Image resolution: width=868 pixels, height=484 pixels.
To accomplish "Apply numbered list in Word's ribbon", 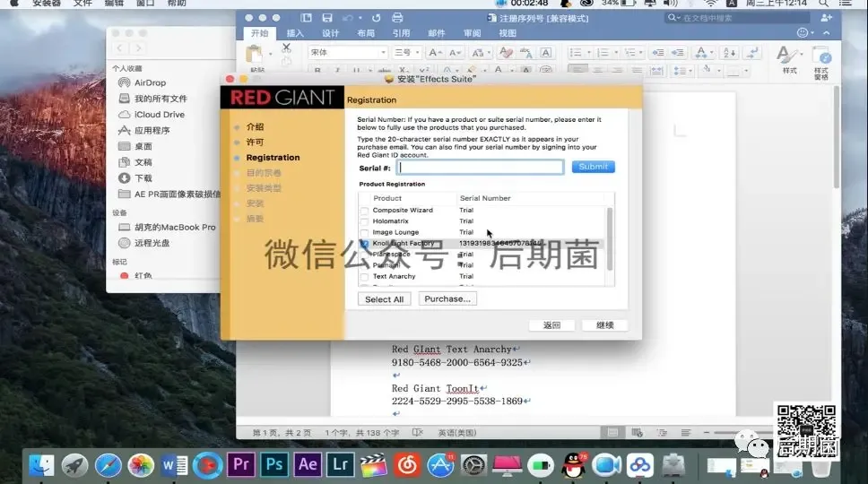I will (603, 53).
